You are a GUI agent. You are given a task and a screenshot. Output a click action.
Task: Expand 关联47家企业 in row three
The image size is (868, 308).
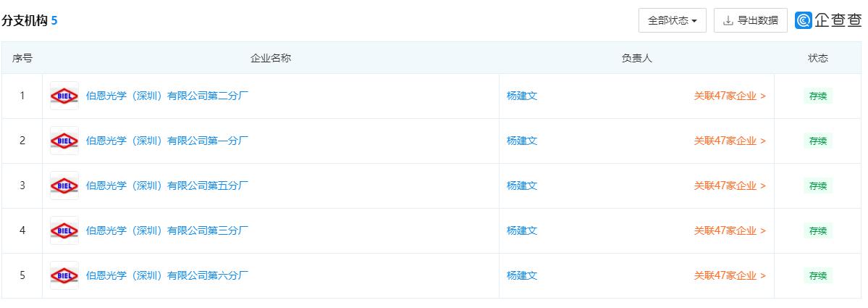730,186
